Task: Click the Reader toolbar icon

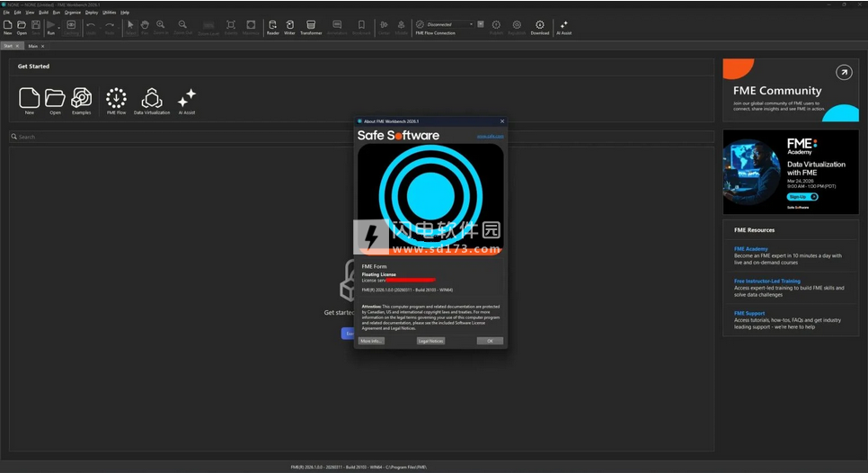Action: (273, 26)
